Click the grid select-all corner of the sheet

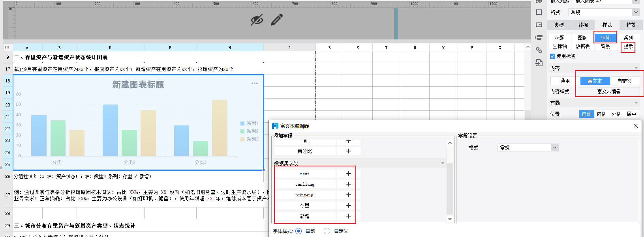(x=7, y=47)
